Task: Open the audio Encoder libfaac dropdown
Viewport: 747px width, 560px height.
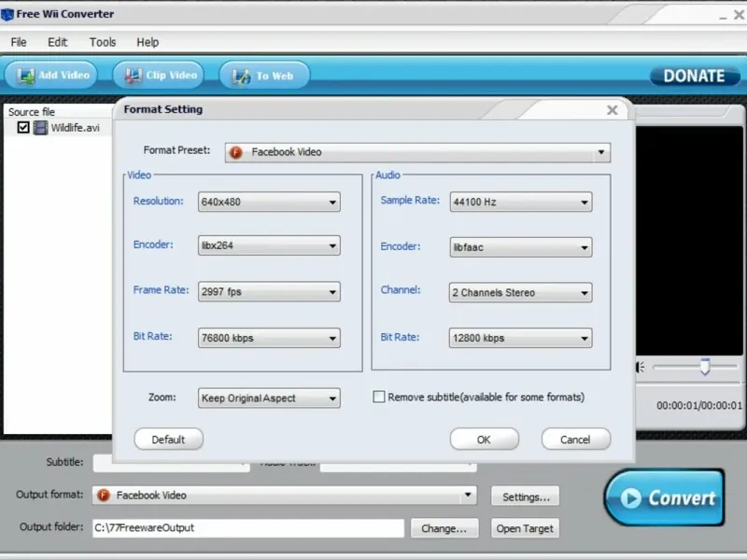Action: (521, 247)
